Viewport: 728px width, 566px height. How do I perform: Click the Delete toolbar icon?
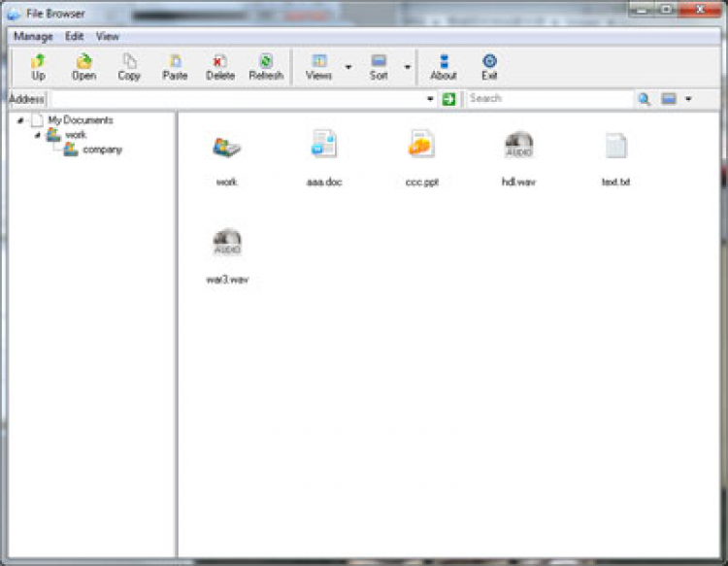pyautogui.click(x=220, y=61)
